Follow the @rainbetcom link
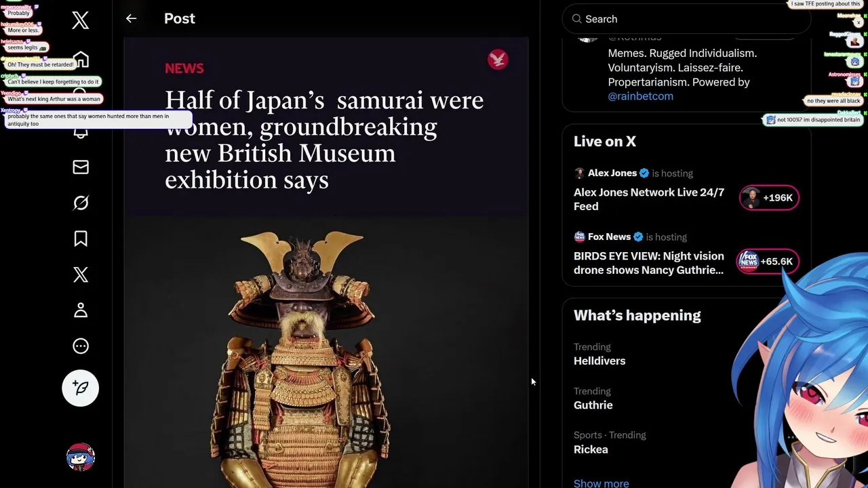868x488 pixels. (x=640, y=96)
